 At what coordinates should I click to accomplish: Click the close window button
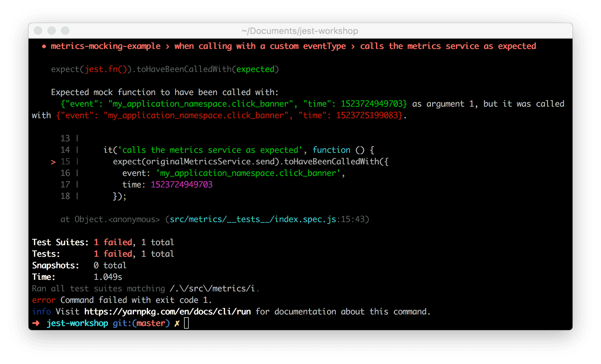38,31
